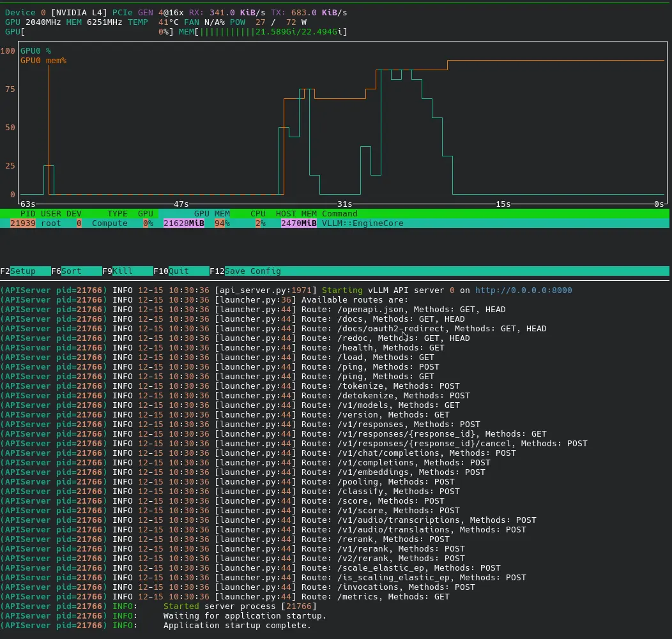This screenshot has height=639, width=672.
Task: Open the http://0.0.0.0:8000 server link
Action: 523,290
